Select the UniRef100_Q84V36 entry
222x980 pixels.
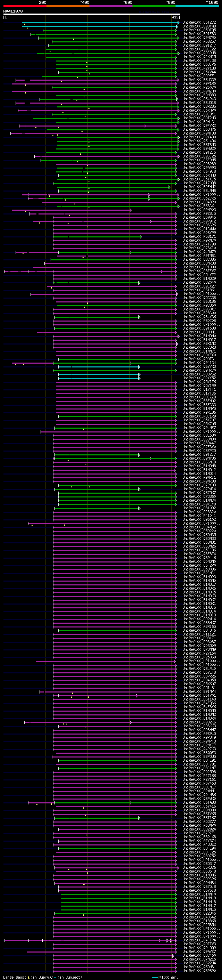(199, 317)
